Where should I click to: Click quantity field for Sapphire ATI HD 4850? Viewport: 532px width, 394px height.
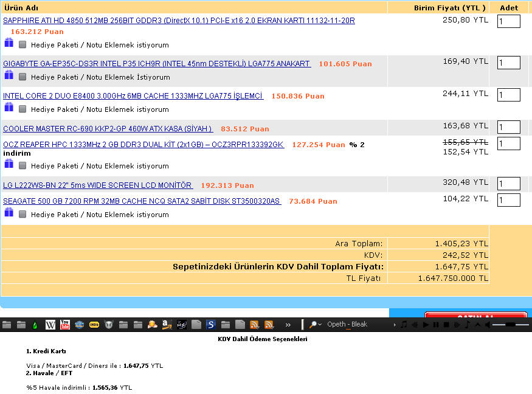pos(508,22)
